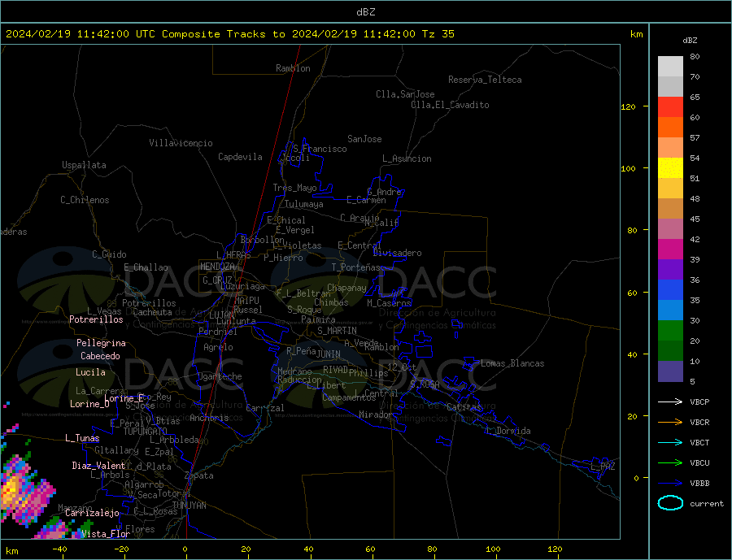Click the Vista_Flor label
The width and height of the screenshot is (732, 560).
pyautogui.click(x=106, y=534)
